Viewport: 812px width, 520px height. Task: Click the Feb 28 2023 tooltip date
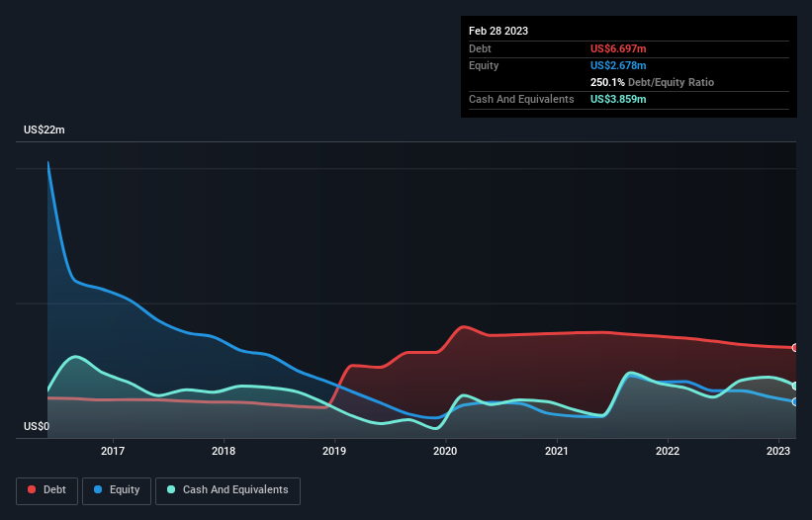pyautogui.click(x=498, y=31)
